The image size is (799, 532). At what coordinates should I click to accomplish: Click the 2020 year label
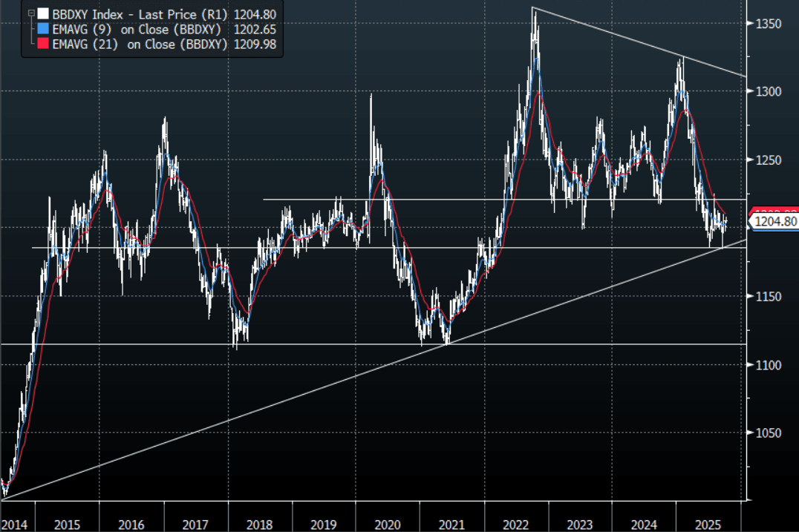click(x=388, y=525)
